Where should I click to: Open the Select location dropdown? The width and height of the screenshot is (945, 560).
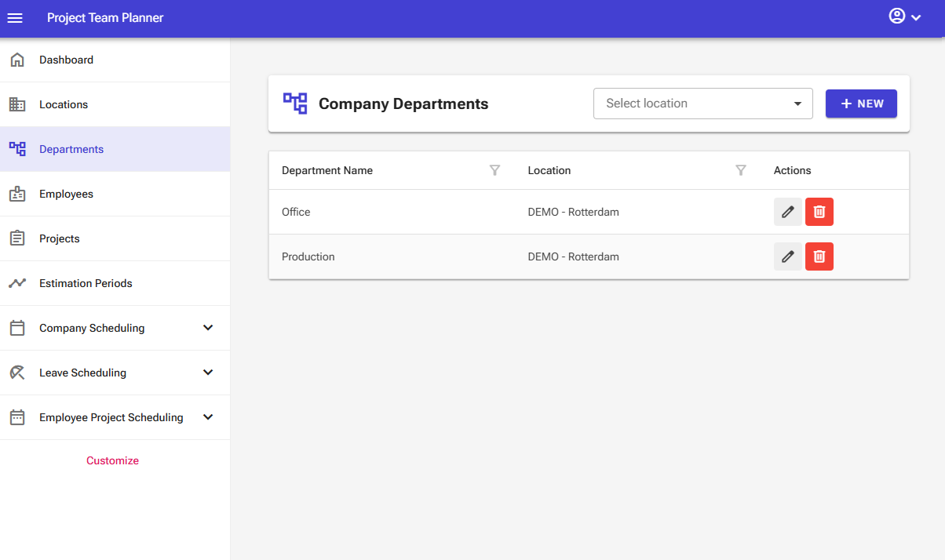click(x=703, y=104)
